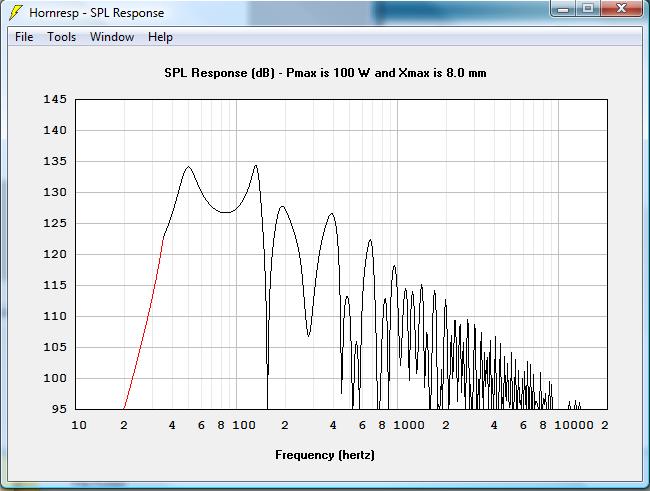Image resolution: width=650 pixels, height=491 pixels.
Task: Maximize the Hornresp window
Action: coord(587,8)
